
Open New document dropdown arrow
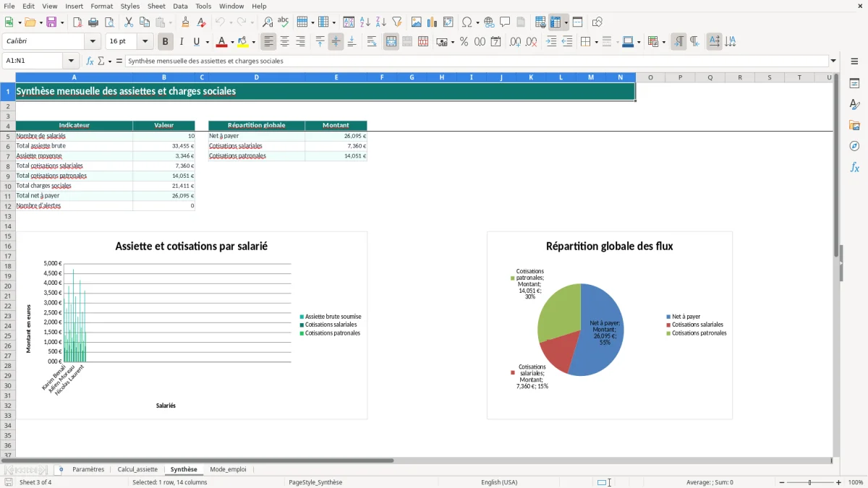pos(19,22)
